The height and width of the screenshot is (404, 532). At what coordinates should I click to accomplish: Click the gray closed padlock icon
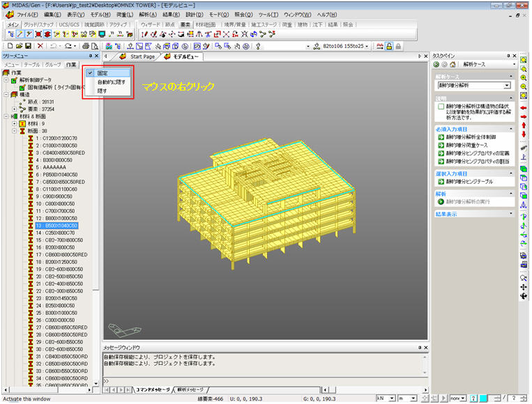(x=398, y=46)
